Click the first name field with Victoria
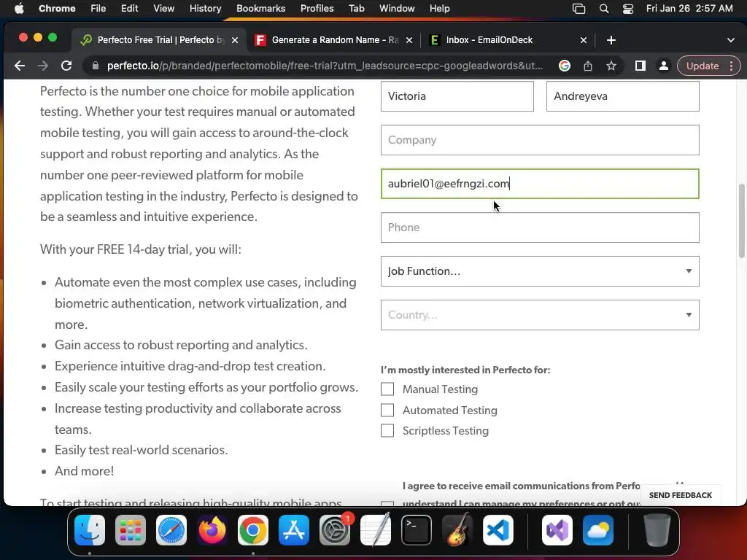747x560 pixels. (457, 96)
